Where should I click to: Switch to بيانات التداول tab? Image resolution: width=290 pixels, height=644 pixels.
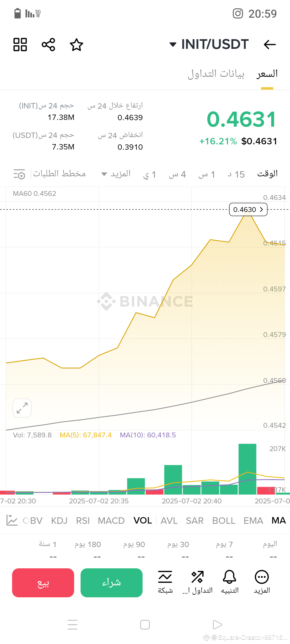coord(216,74)
